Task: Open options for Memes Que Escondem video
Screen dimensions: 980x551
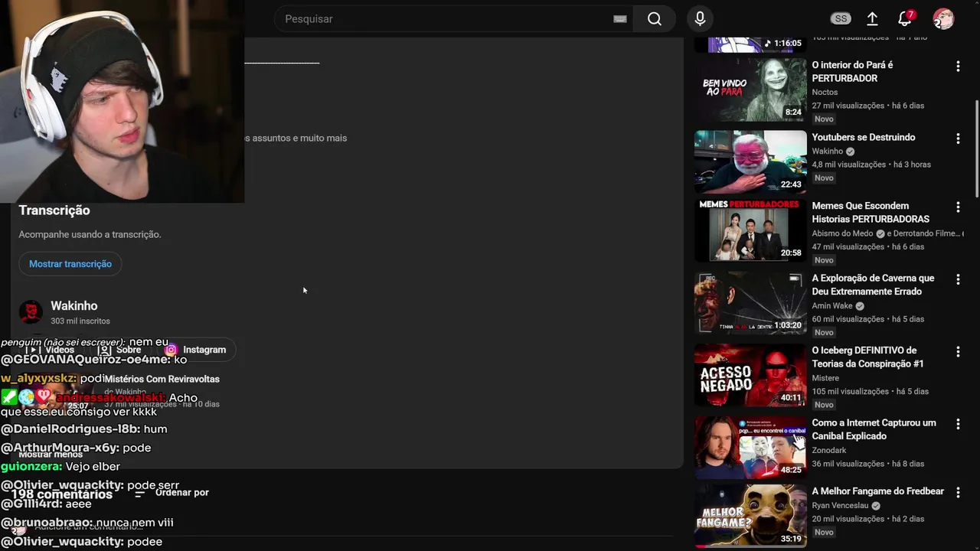Action: coord(958,207)
